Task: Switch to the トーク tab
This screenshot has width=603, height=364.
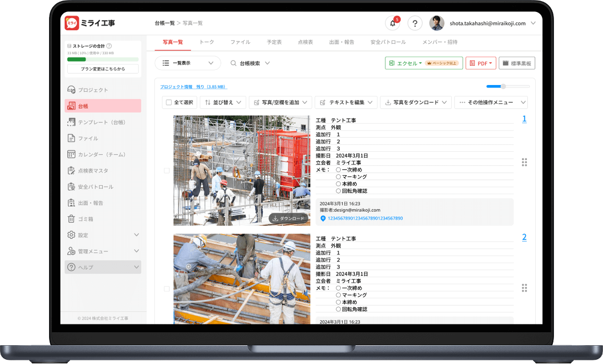Action: (207, 42)
